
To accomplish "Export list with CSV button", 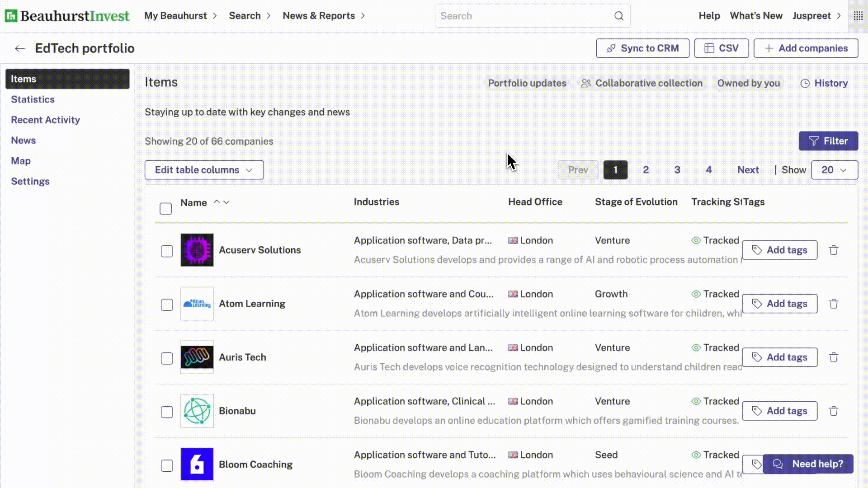I will coord(721,48).
